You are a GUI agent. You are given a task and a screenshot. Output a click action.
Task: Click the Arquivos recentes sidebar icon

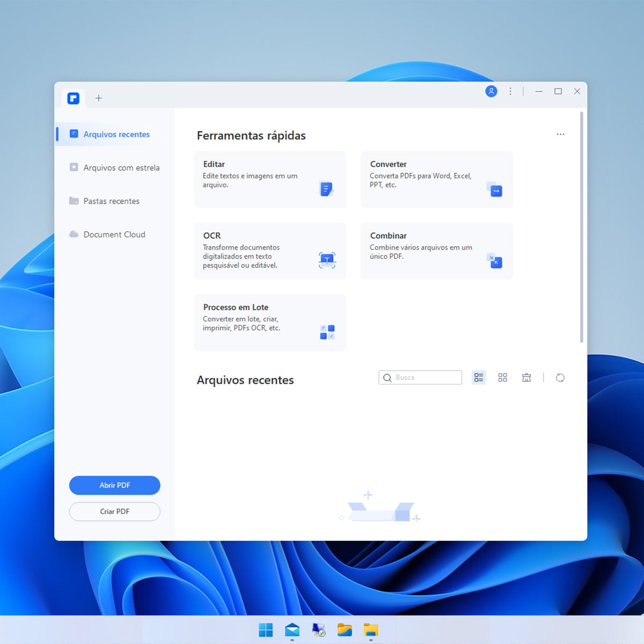click(x=74, y=134)
